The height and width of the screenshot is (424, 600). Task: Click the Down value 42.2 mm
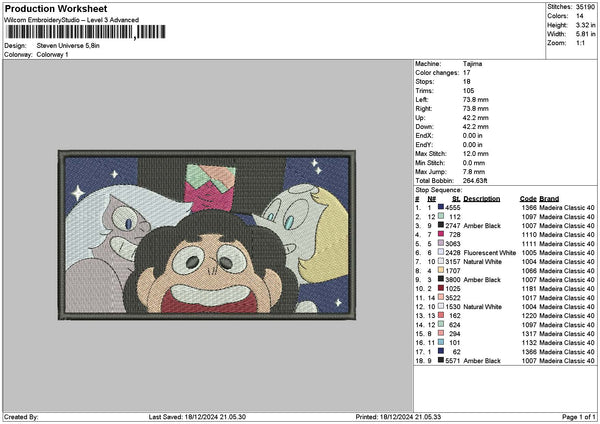pos(476,126)
